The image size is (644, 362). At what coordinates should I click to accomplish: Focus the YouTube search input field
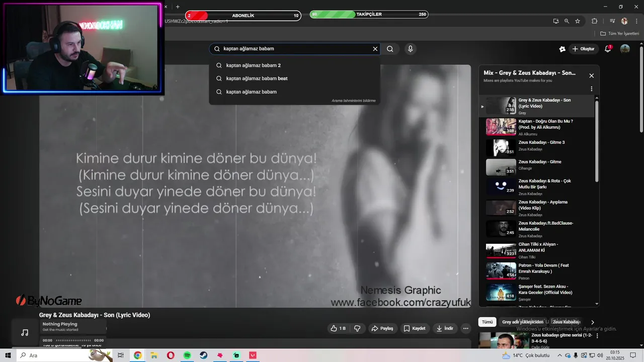[x=294, y=49]
